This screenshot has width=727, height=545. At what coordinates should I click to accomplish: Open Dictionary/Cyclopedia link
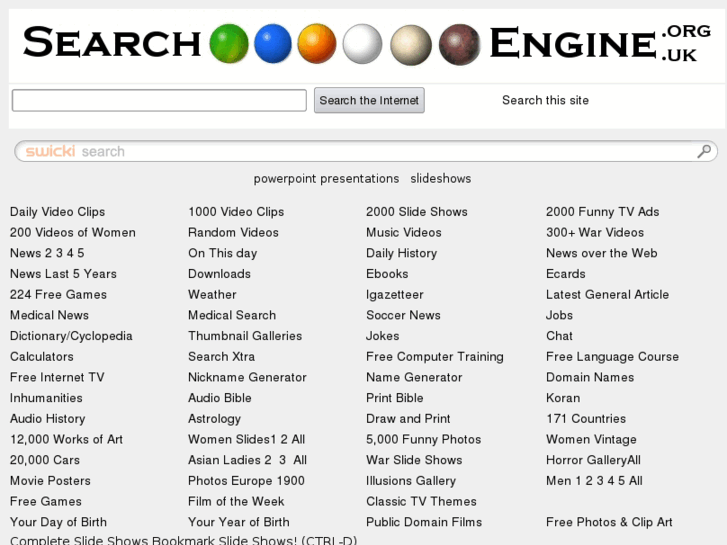click(71, 336)
